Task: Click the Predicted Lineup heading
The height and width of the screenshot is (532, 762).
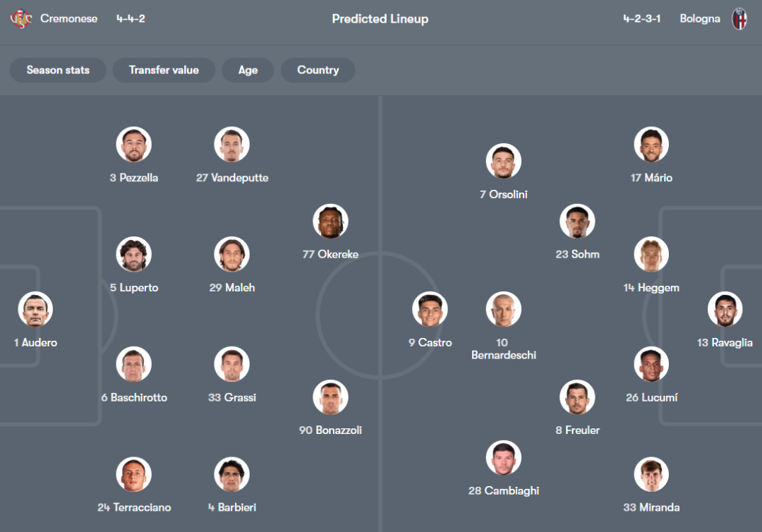Action: [x=380, y=19]
